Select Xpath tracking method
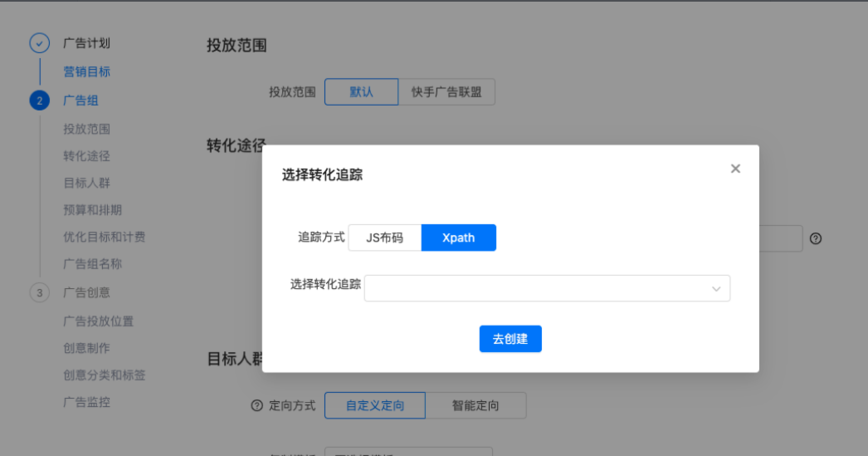Screen dimensions: 868x456 458,238
